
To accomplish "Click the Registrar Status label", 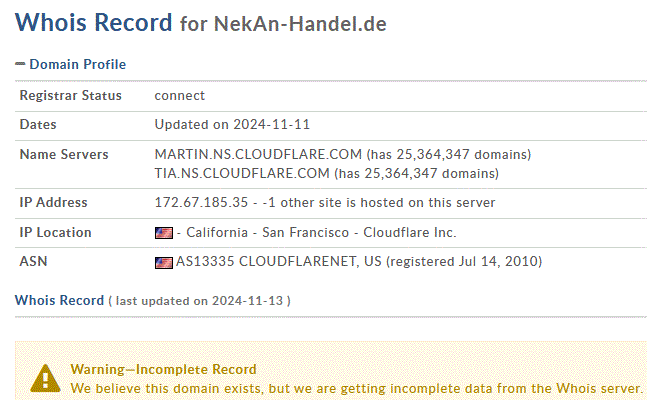I will tap(71, 95).
